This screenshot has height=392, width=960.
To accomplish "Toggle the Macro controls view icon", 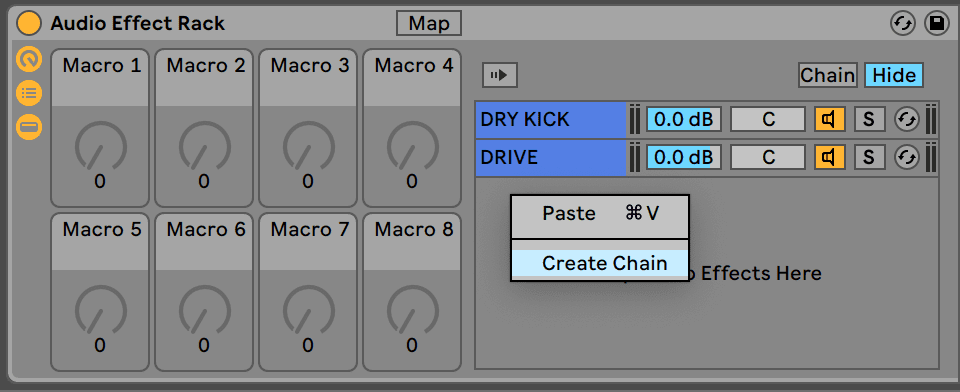I will click(x=29, y=59).
